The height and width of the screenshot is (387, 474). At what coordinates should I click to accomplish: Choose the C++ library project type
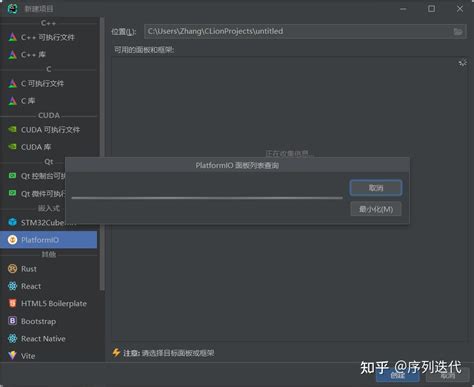coord(33,55)
